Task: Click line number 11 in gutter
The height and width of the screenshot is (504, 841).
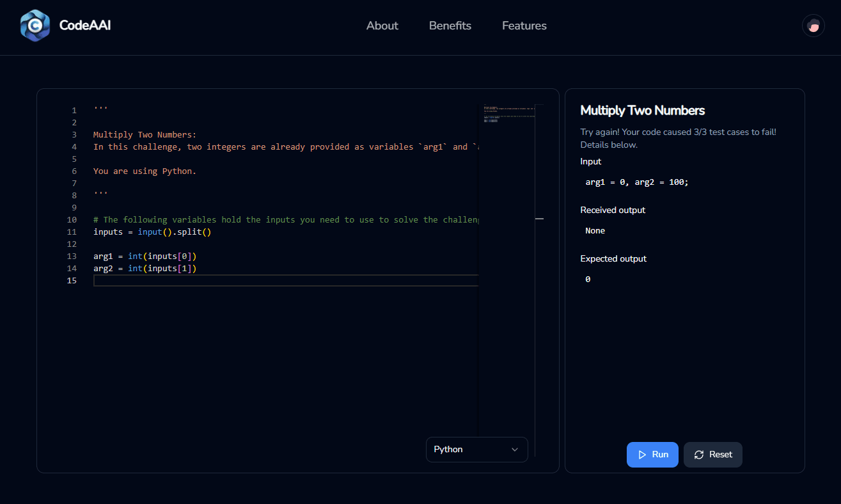Action: click(x=72, y=232)
